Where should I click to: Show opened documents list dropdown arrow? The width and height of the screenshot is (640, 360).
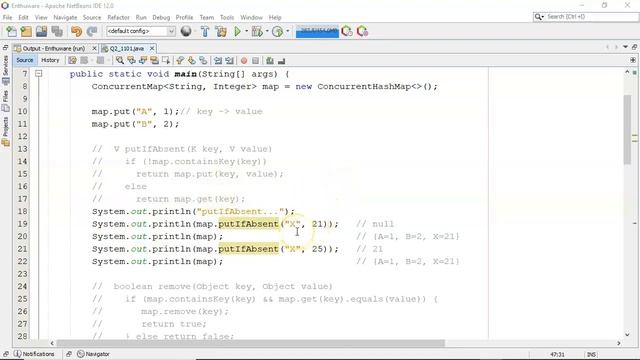pyautogui.click(x=625, y=47)
